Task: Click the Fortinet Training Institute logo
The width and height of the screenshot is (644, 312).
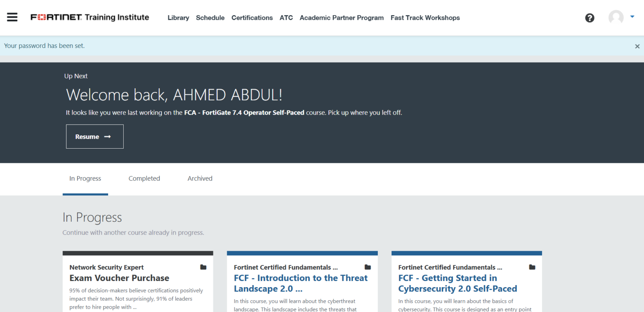Action: 89,18
